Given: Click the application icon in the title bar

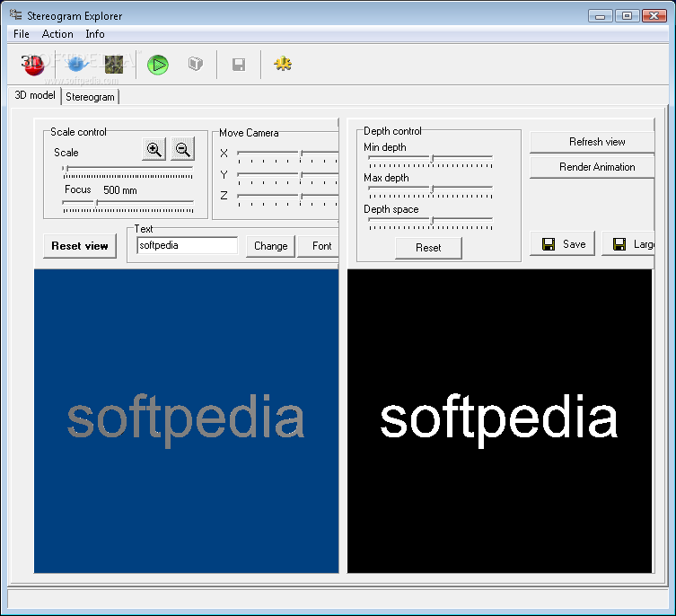Looking at the screenshot, I should [x=15, y=15].
